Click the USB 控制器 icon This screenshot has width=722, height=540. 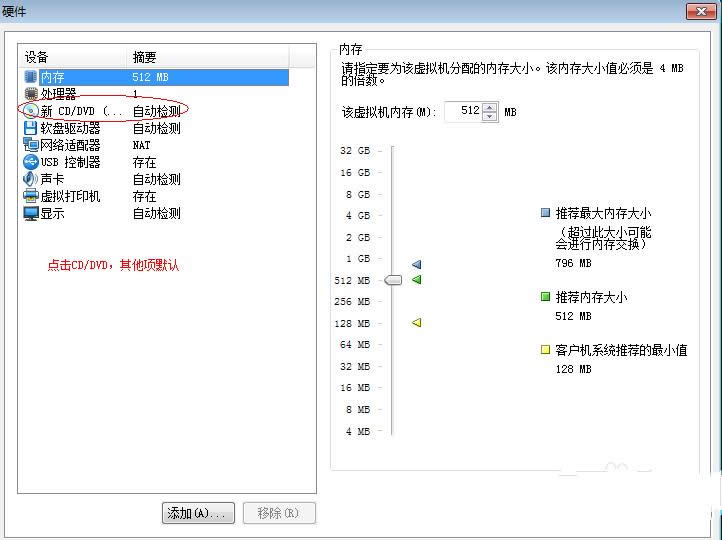pos(30,162)
